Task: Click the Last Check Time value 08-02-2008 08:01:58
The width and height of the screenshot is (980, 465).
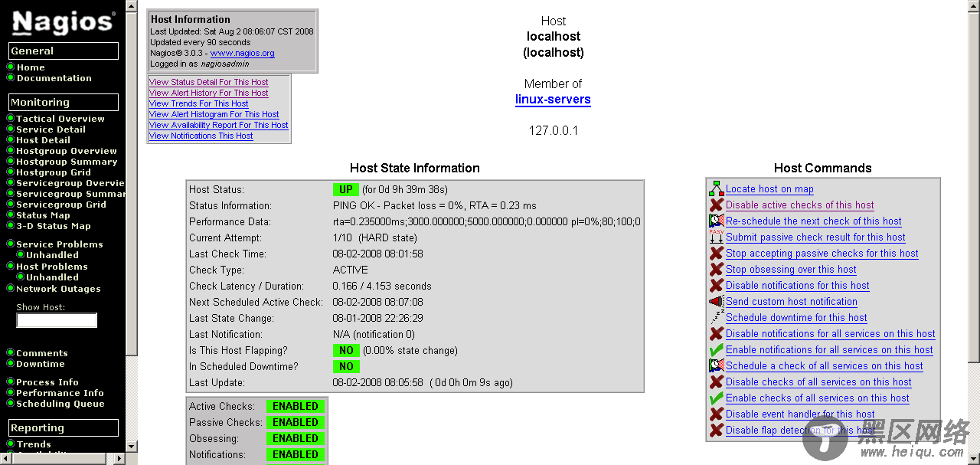Action: pyautogui.click(x=378, y=254)
